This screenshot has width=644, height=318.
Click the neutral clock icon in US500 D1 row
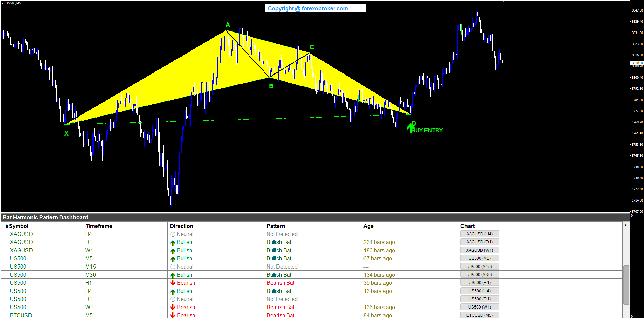(173, 299)
